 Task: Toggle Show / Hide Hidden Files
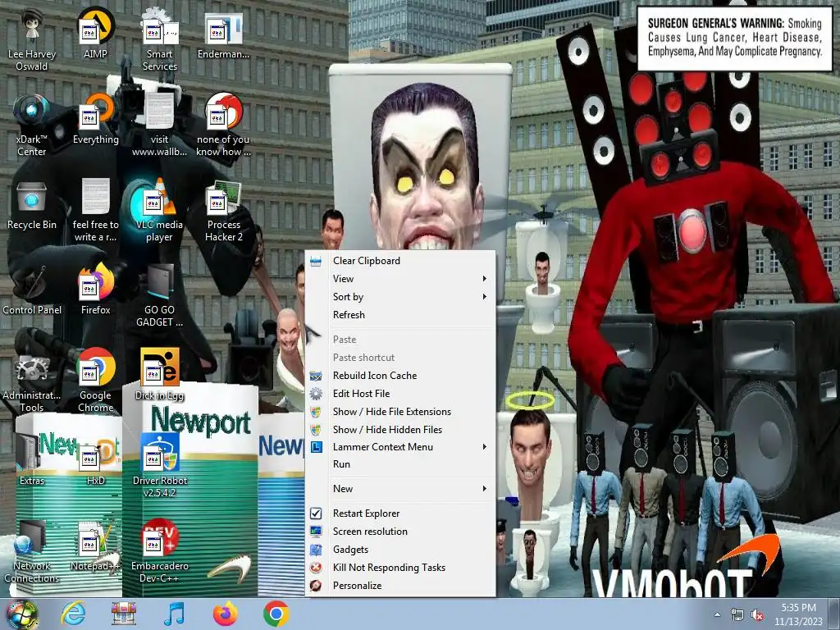pyautogui.click(x=399, y=430)
